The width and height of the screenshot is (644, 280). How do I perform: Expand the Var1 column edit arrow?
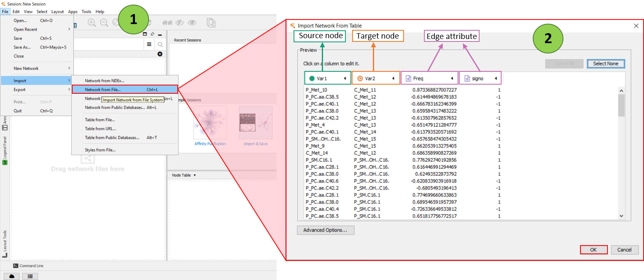[x=345, y=78]
